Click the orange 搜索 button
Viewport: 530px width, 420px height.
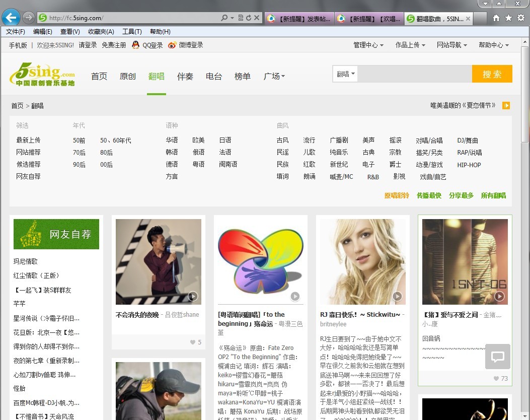coord(492,74)
